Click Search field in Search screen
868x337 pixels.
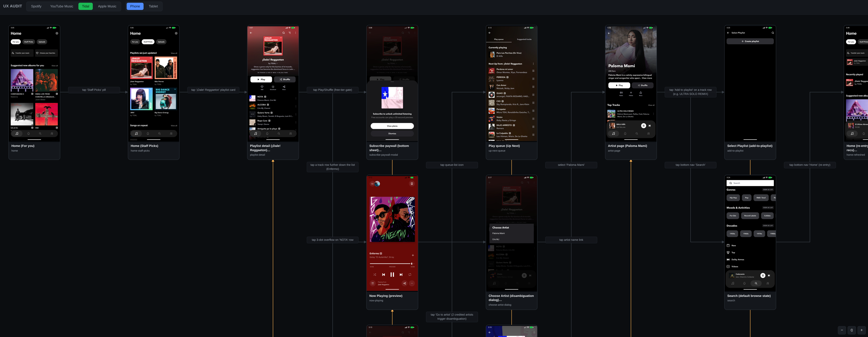[750, 183]
